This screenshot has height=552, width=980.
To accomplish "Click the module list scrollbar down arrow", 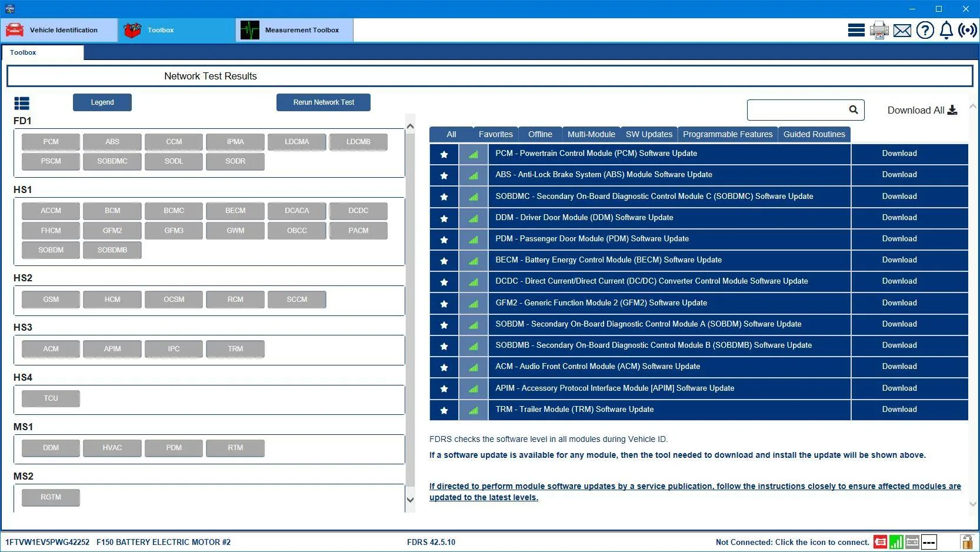I will pos(410,500).
